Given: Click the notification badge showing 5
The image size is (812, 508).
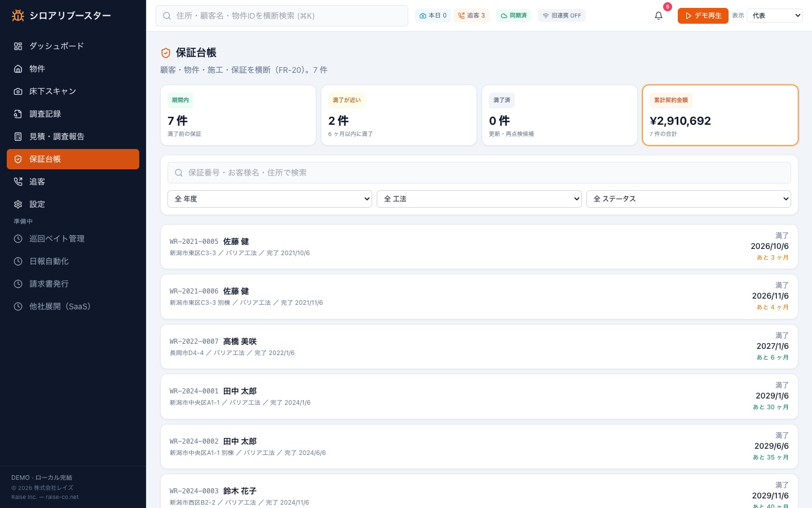Looking at the screenshot, I should tap(668, 7).
